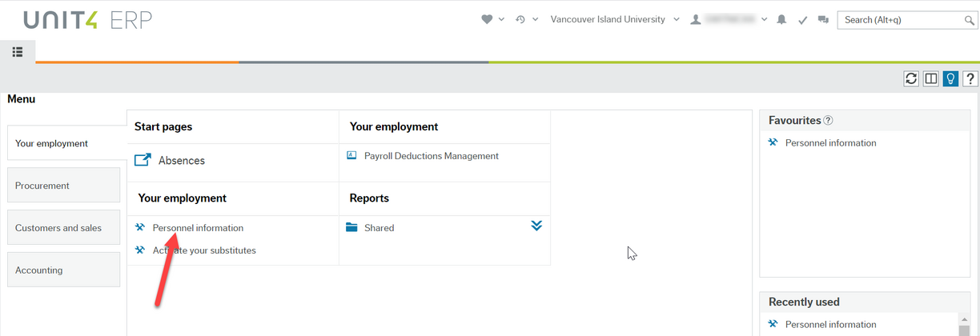Open Activate your substitutes
This screenshot has width=980, height=336.
[x=204, y=250]
